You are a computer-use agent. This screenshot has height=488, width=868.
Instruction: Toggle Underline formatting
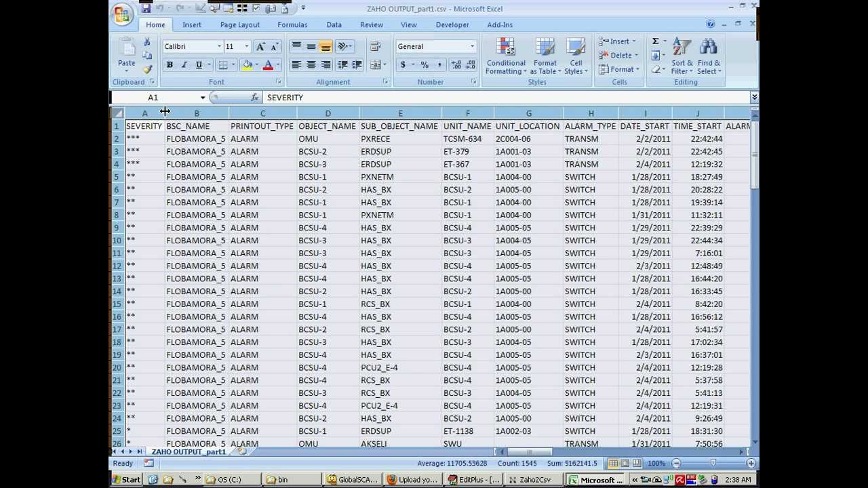(x=199, y=65)
